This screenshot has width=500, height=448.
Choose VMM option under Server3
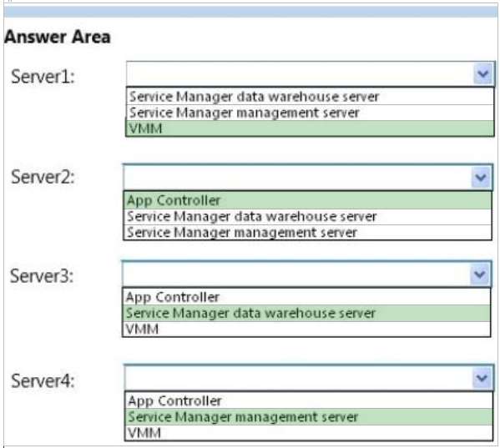pyautogui.click(x=306, y=330)
